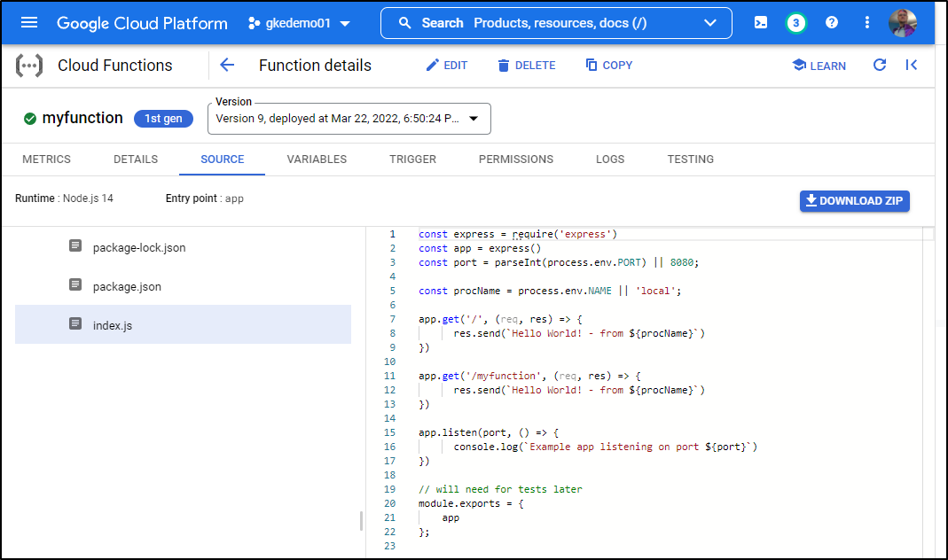Click the EDIT button
Image resolution: width=948 pixels, height=560 pixels.
[x=447, y=66]
